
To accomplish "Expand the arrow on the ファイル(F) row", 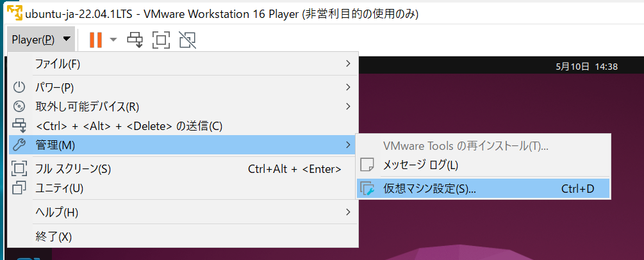I will (x=348, y=63).
